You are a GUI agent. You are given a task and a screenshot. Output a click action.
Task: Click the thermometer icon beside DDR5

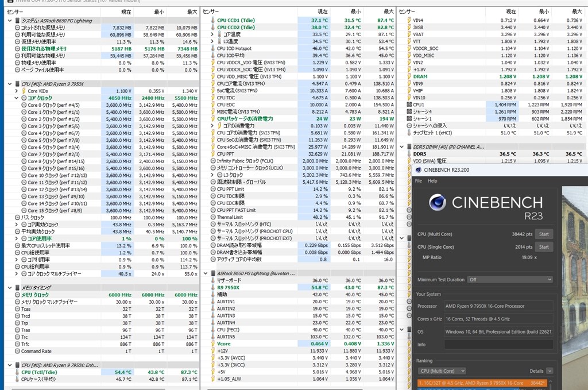(x=409, y=154)
